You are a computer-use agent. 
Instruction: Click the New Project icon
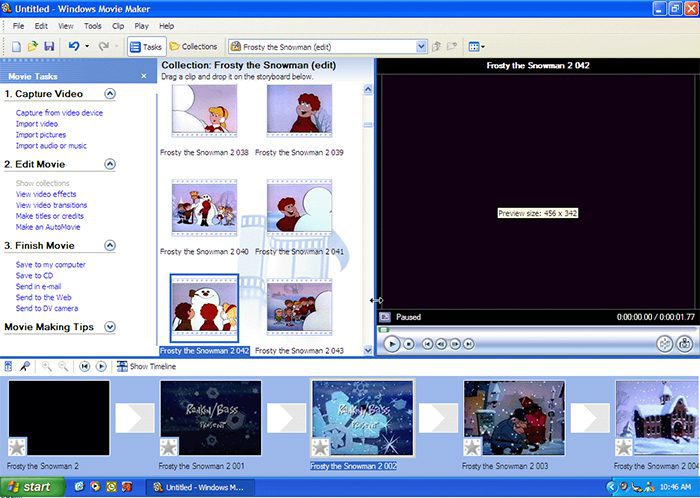pyautogui.click(x=16, y=46)
